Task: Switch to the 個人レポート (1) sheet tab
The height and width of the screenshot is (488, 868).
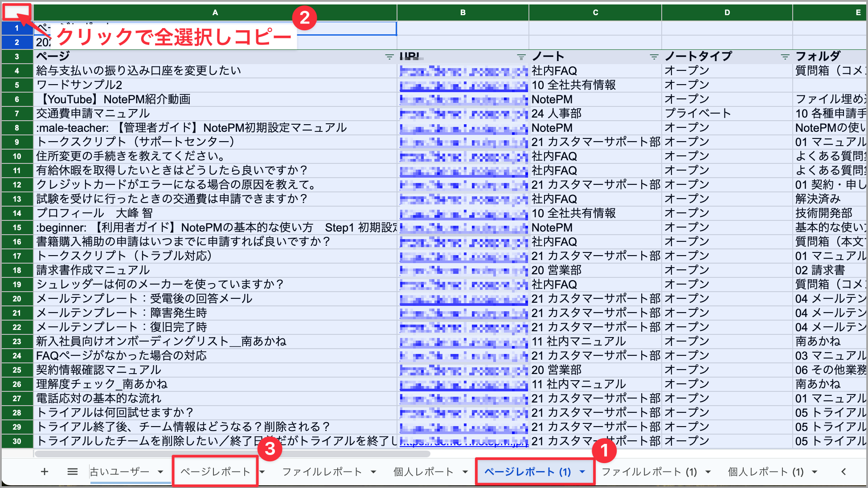Action: (766, 472)
